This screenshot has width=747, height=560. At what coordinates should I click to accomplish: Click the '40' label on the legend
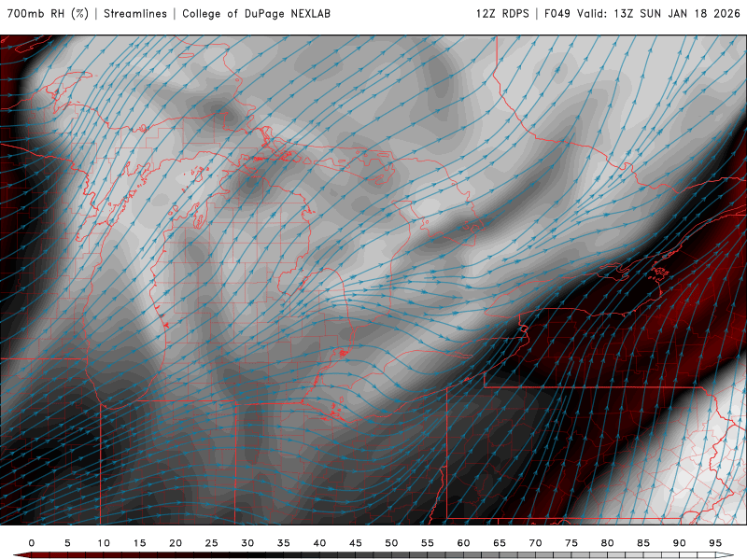click(319, 543)
